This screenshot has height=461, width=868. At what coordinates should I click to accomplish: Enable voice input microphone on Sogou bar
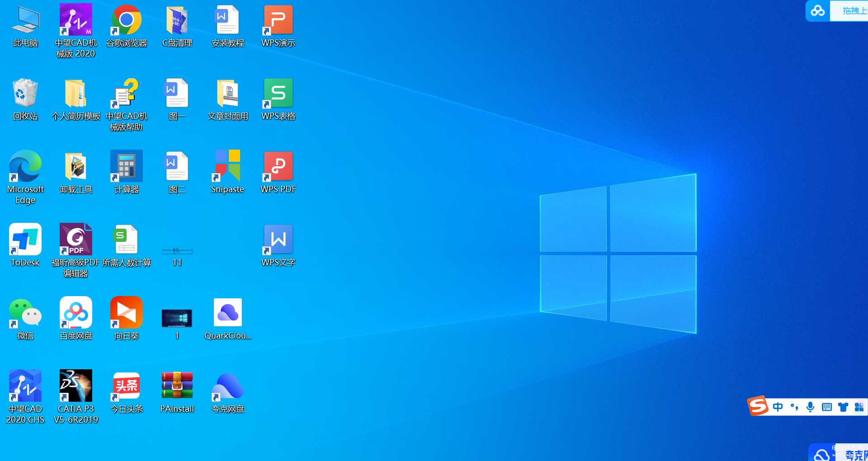click(811, 407)
